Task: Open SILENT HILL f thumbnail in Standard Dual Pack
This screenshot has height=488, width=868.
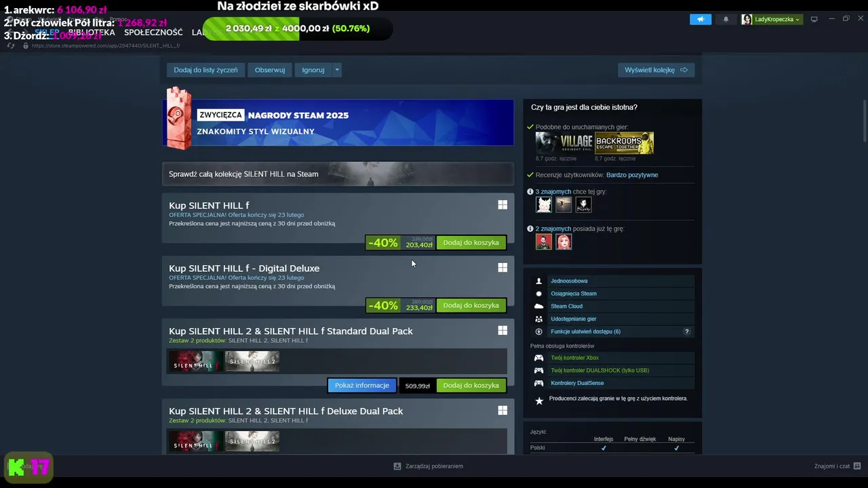Action: coord(195,361)
